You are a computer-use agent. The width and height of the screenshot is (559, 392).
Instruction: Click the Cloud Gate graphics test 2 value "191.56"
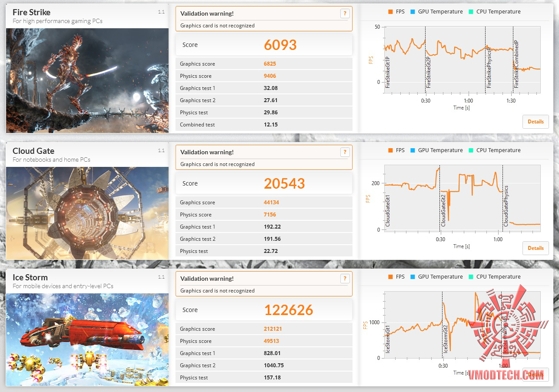[273, 239]
